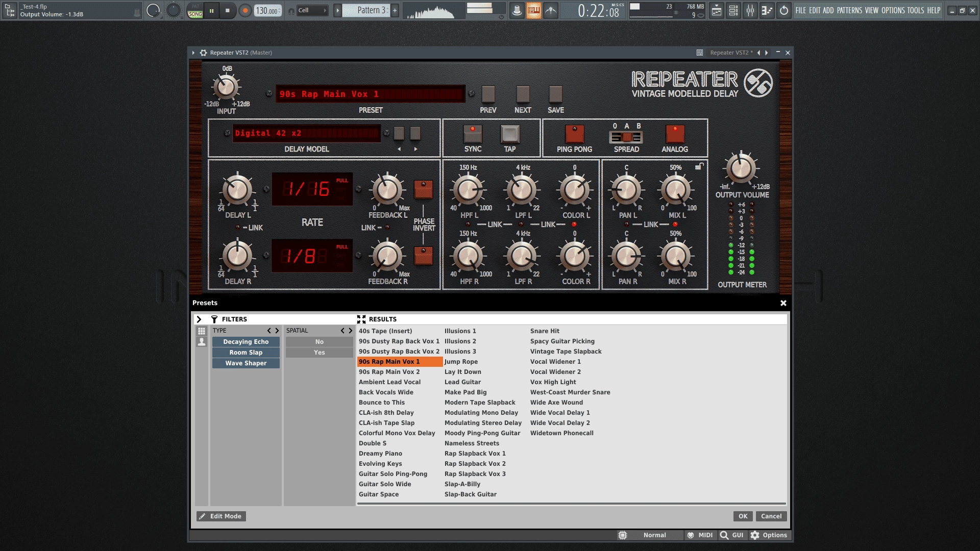Click the SAVE preset button
Screen dimensions: 980x551
pyautogui.click(x=556, y=94)
